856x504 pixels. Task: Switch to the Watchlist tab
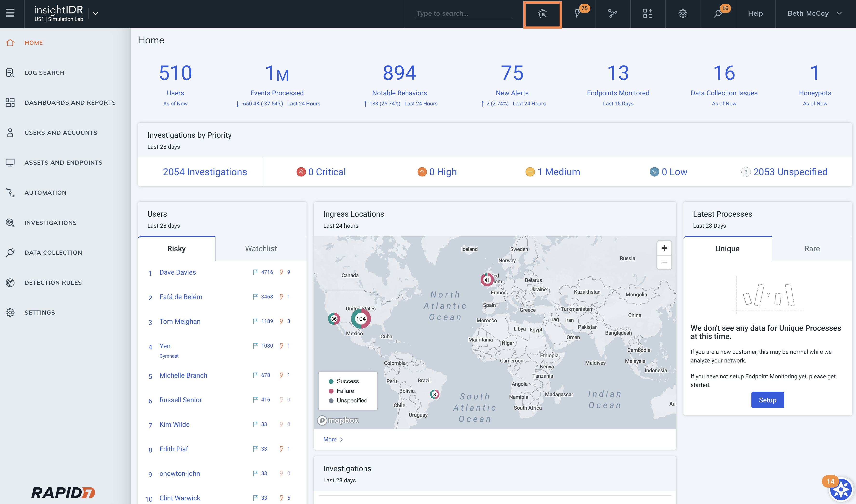pyautogui.click(x=261, y=249)
